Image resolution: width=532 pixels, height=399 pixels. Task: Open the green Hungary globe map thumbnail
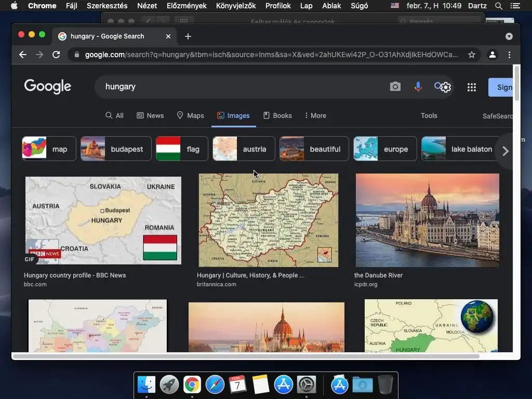[x=431, y=326]
